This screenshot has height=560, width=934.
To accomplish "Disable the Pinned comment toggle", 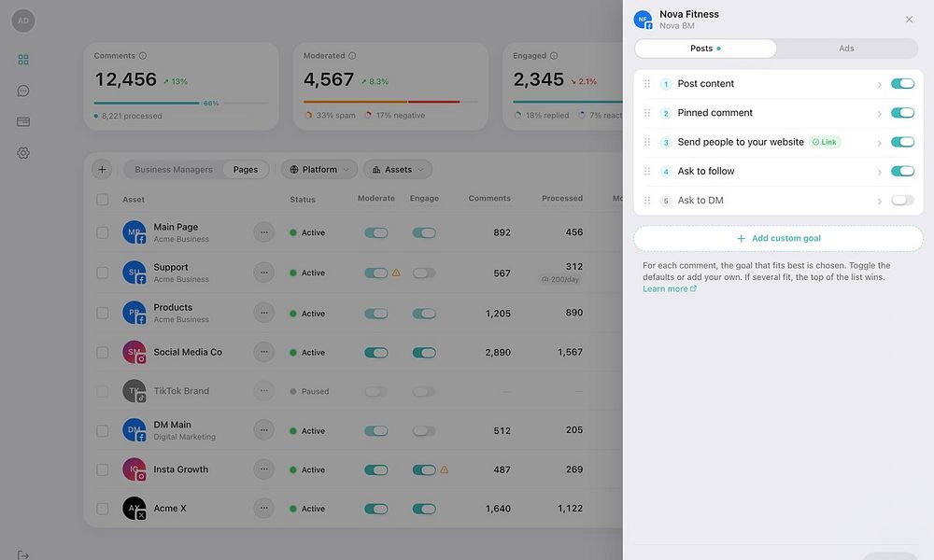I will 902,113.
